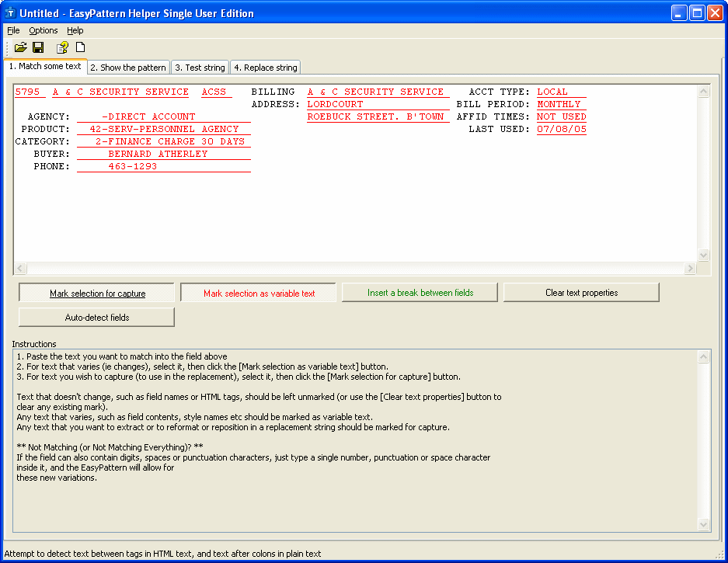Image resolution: width=728 pixels, height=563 pixels.
Task: Switch to the Show the pattern tab
Action: [x=127, y=68]
